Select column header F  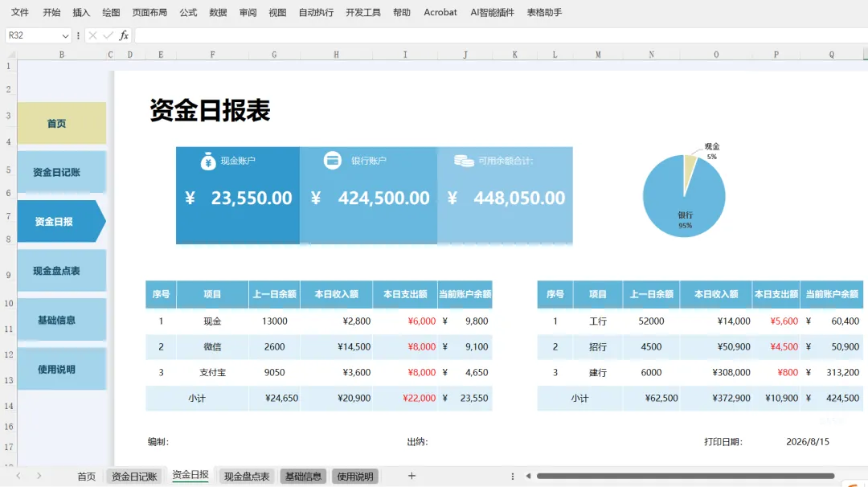212,55
